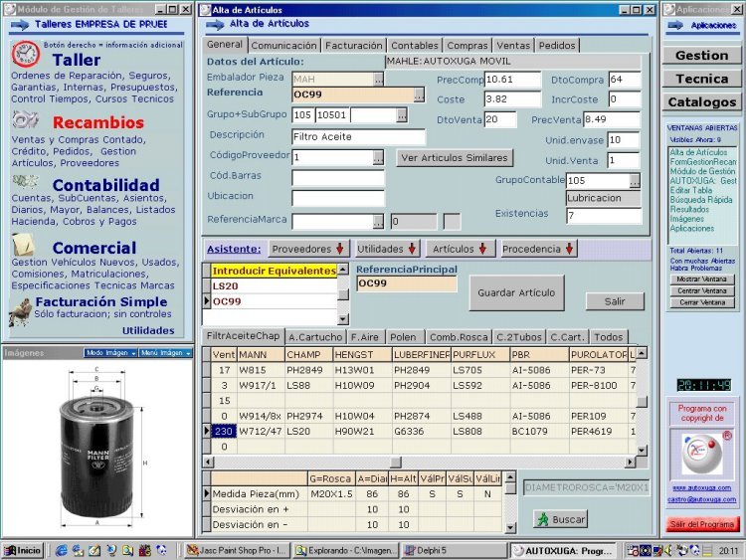
Task: Switch to Jasc Paint Shop Pro taskbar item
Action: point(237,550)
